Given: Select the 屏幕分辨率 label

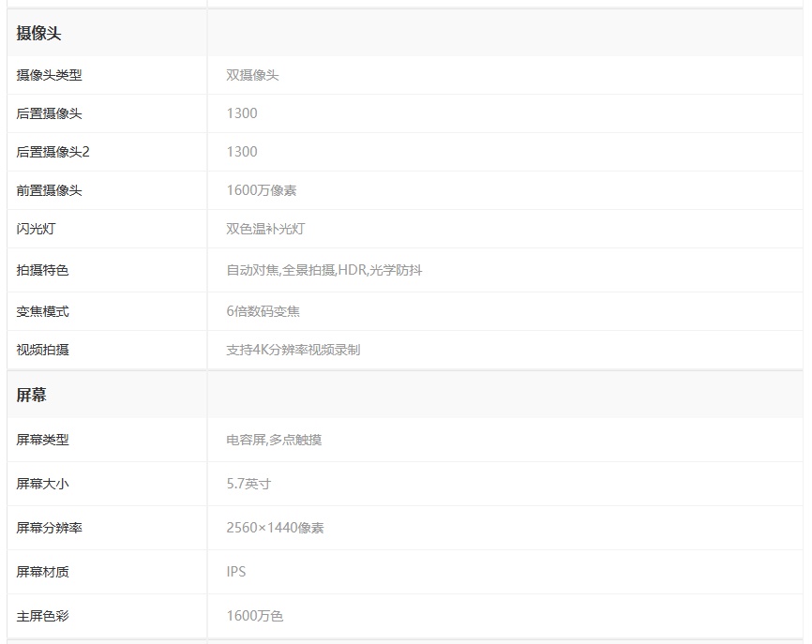Looking at the screenshot, I should coord(49,528).
